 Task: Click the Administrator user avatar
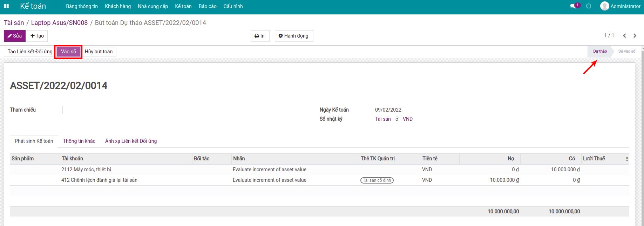pos(604,6)
